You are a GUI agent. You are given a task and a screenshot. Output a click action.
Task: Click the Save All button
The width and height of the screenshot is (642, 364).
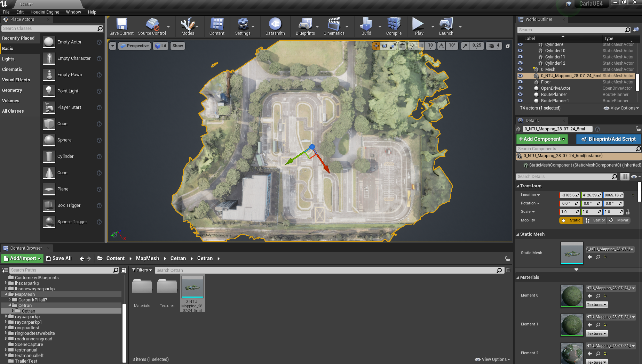pos(59,258)
